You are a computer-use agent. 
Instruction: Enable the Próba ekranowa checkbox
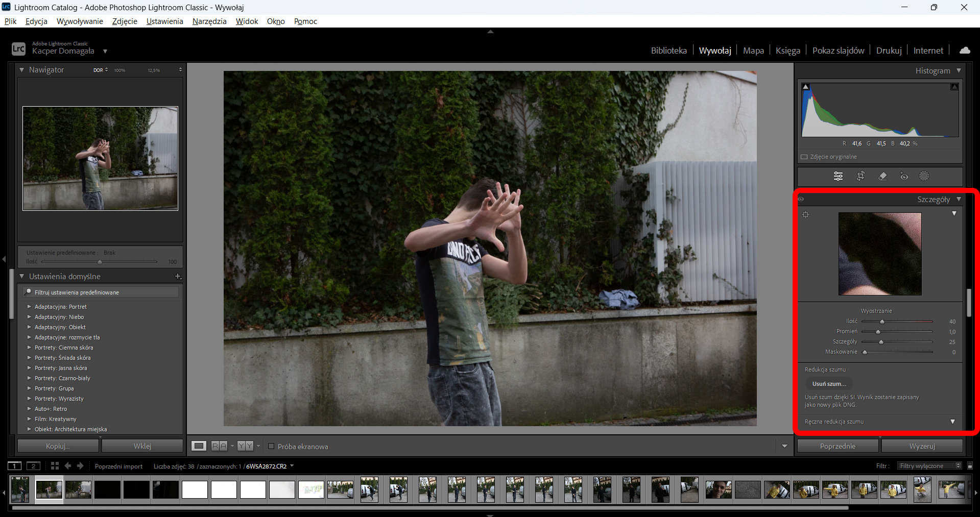pos(271,446)
